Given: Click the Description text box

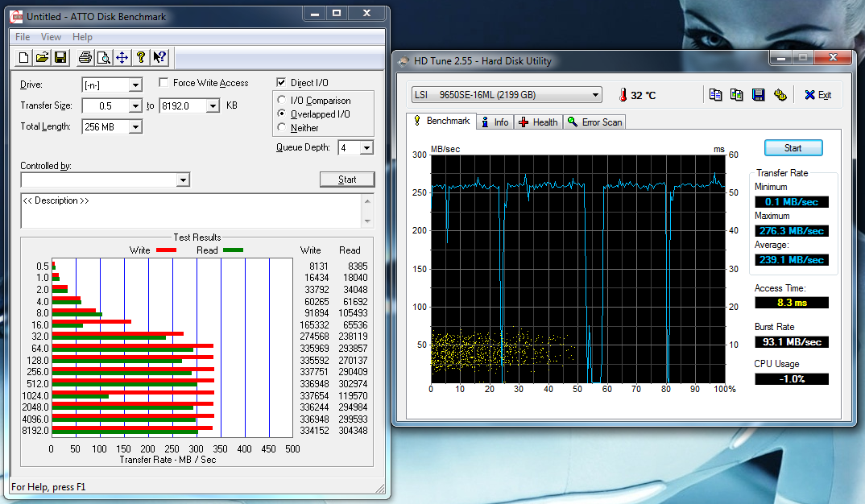Looking at the screenshot, I should click(190, 210).
